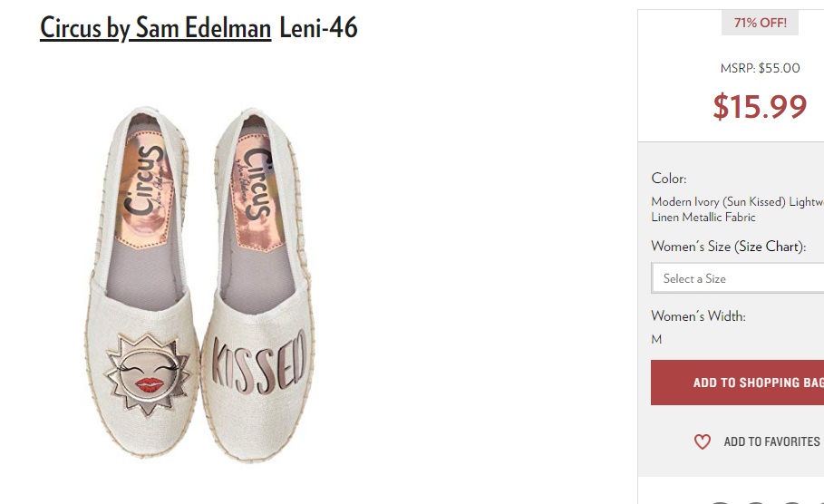Click the product image of the espadrilles
The image size is (824, 504).
[199, 284]
